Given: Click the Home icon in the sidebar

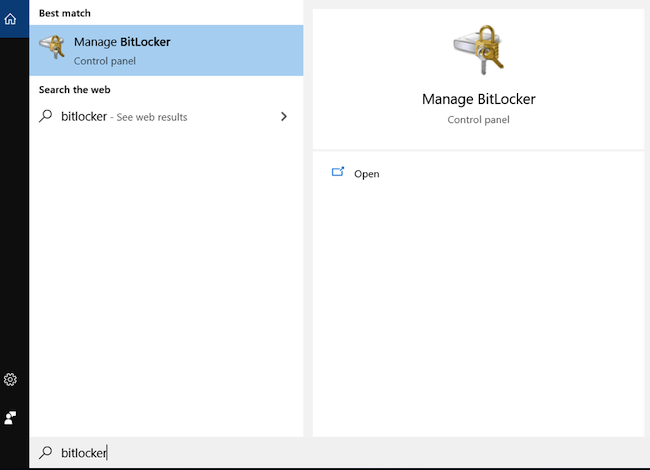Looking at the screenshot, I should pos(10,19).
